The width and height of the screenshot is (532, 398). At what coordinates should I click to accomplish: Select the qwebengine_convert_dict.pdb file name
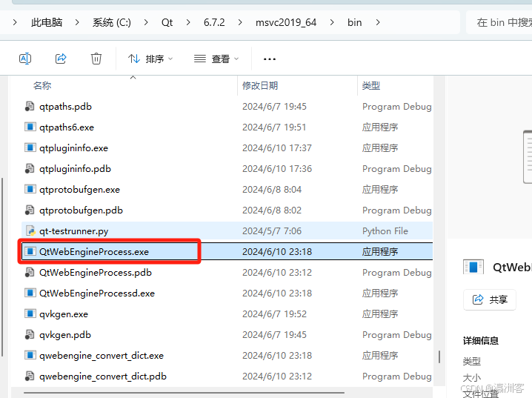103,376
